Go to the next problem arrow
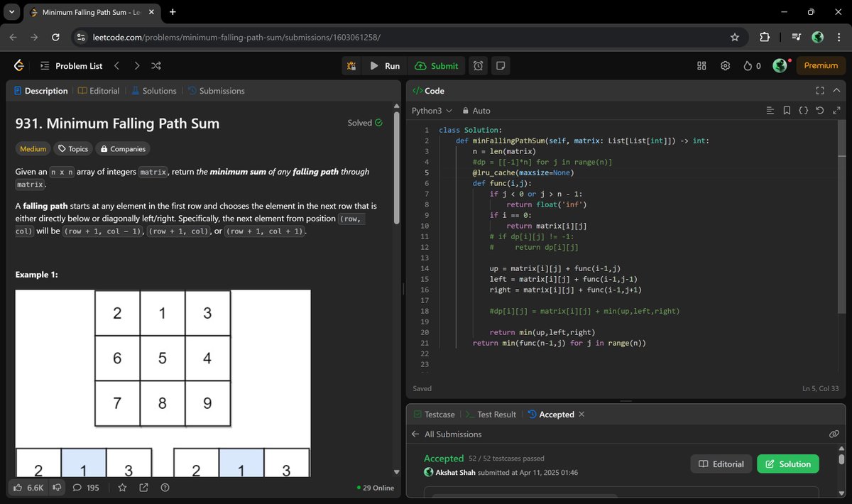The image size is (852, 504). point(136,65)
